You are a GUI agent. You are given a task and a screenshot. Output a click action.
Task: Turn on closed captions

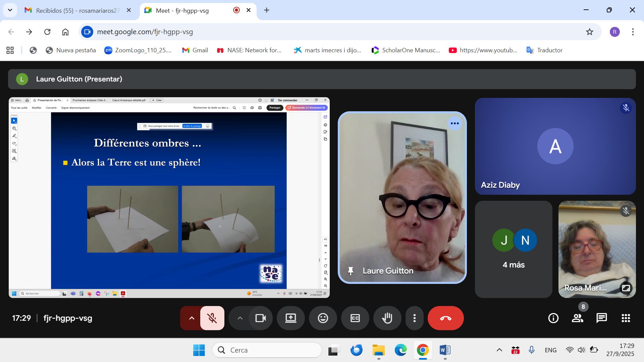click(x=355, y=318)
